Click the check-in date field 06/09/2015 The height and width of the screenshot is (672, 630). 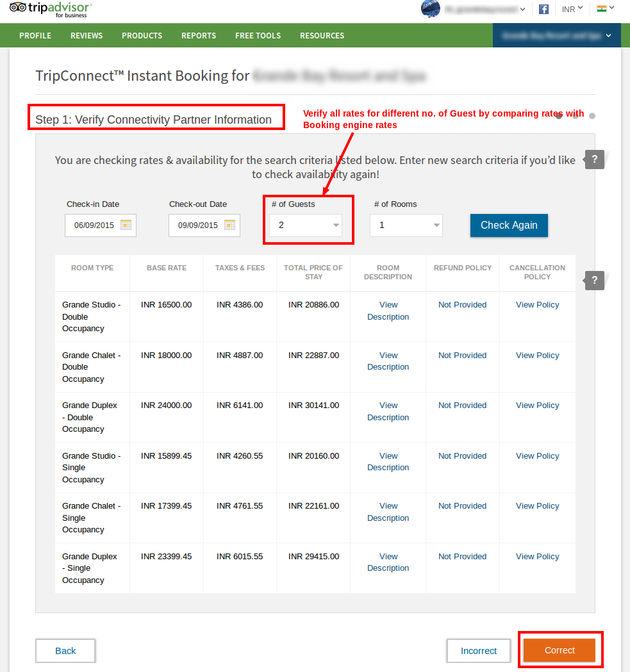pos(101,225)
